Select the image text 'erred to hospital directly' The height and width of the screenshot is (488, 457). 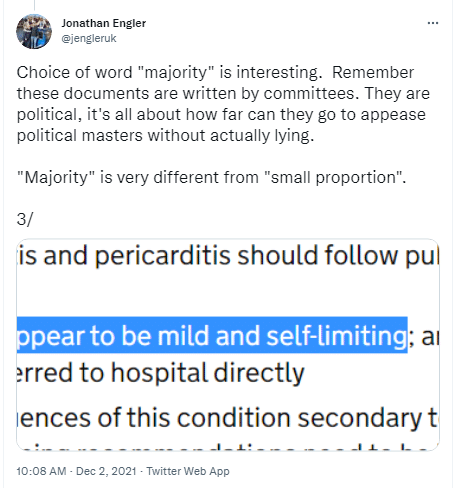click(161, 373)
